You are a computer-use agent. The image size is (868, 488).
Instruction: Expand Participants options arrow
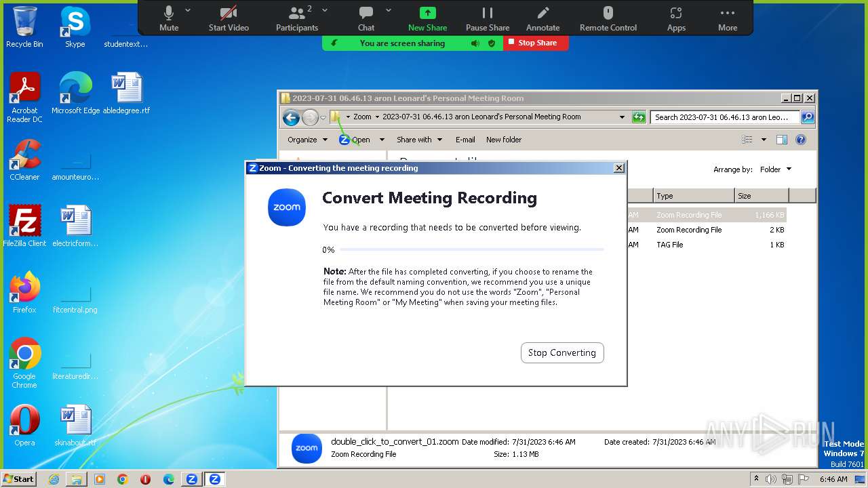[x=325, y=10]
